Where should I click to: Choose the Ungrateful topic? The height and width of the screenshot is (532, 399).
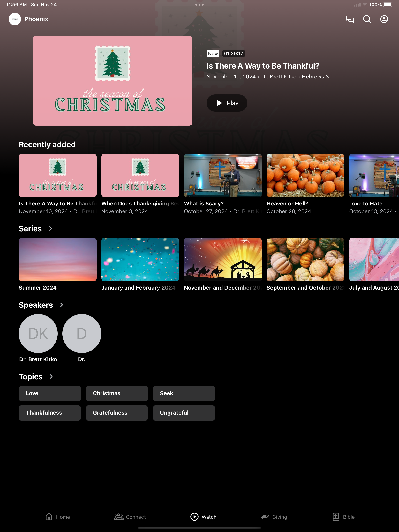coord(184,413)
